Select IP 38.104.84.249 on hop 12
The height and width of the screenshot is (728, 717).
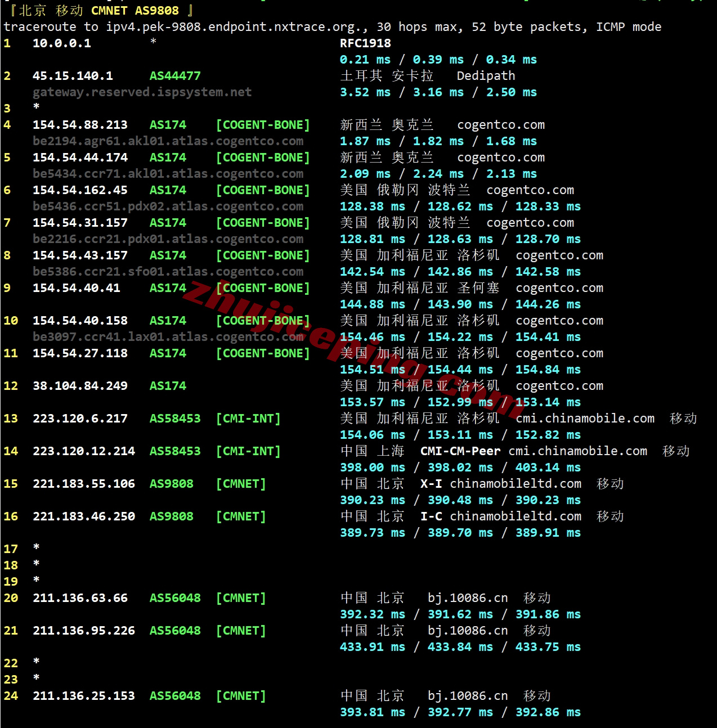[80, 386]
